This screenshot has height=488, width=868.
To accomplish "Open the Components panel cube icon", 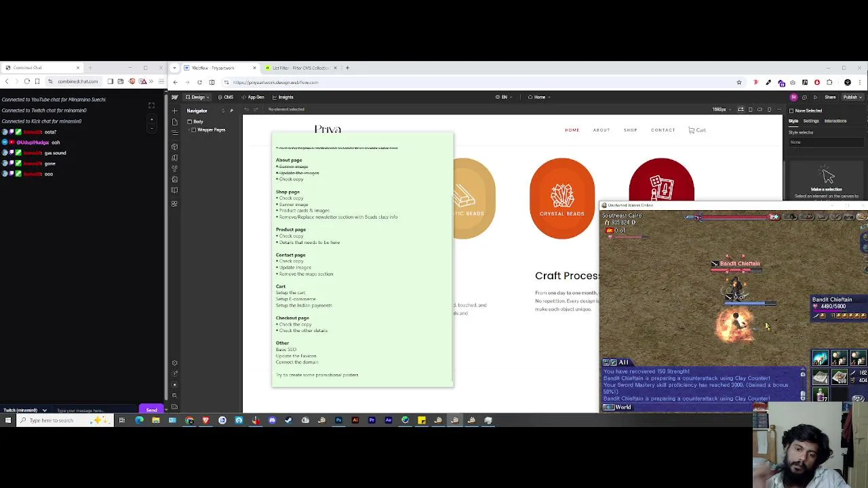I will [x=174, y=146].
